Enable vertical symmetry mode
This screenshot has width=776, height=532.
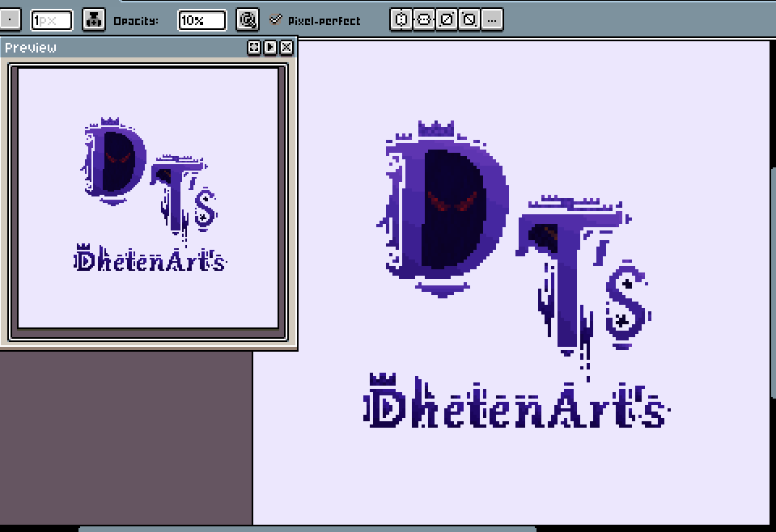click(424, 19)
